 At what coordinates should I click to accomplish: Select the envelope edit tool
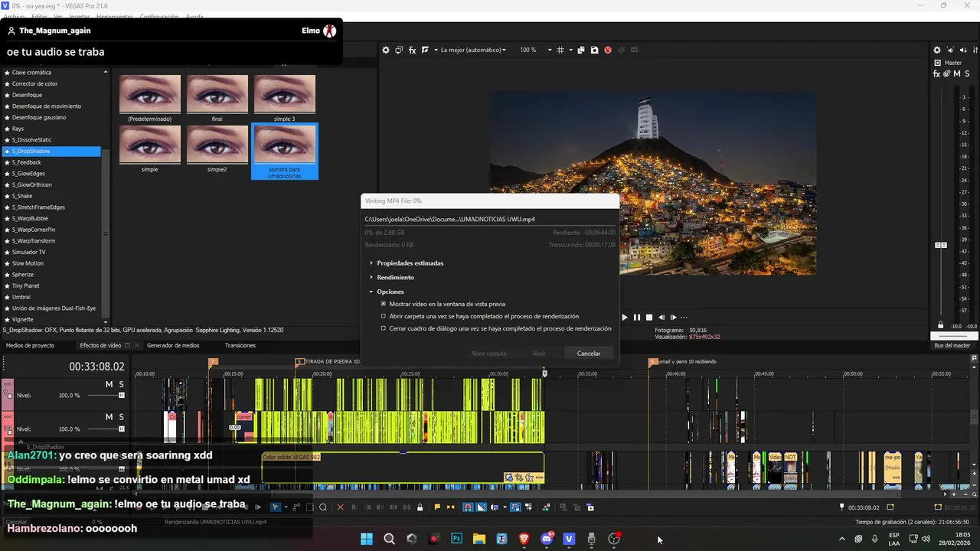tap(296, 507)
